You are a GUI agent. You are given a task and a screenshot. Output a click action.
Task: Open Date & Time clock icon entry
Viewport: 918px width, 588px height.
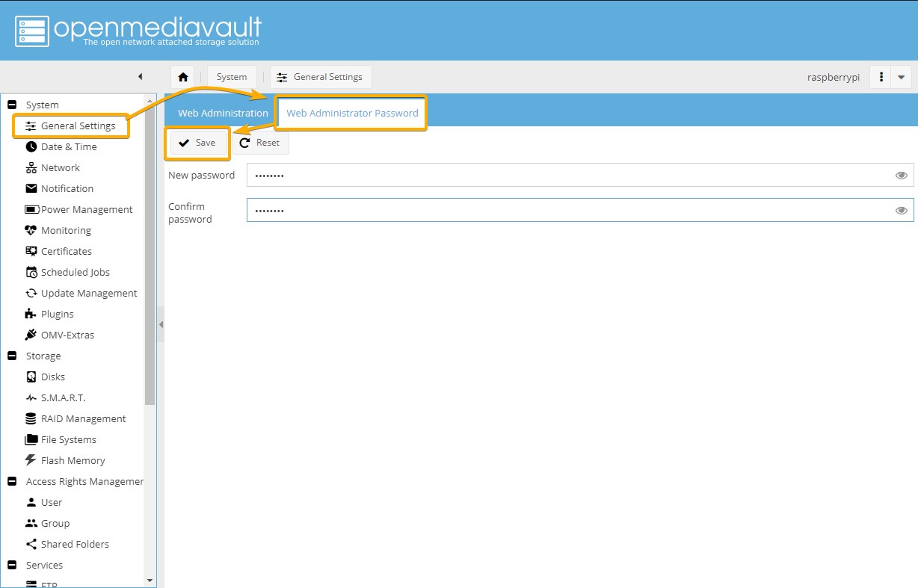pos(69,147)
